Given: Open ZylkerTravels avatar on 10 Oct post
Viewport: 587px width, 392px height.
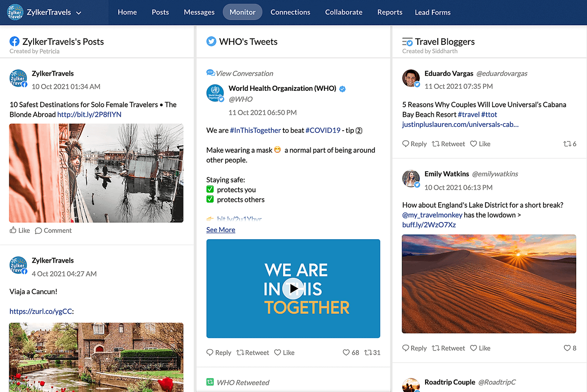Looking at the screenshot, I should (x=18, y=78).
